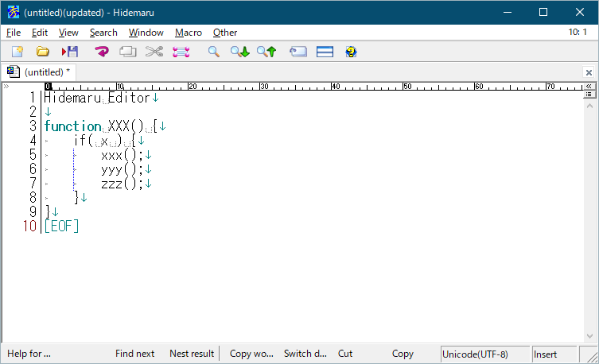Click 'Copy' in the function bar

click(403, 354)
